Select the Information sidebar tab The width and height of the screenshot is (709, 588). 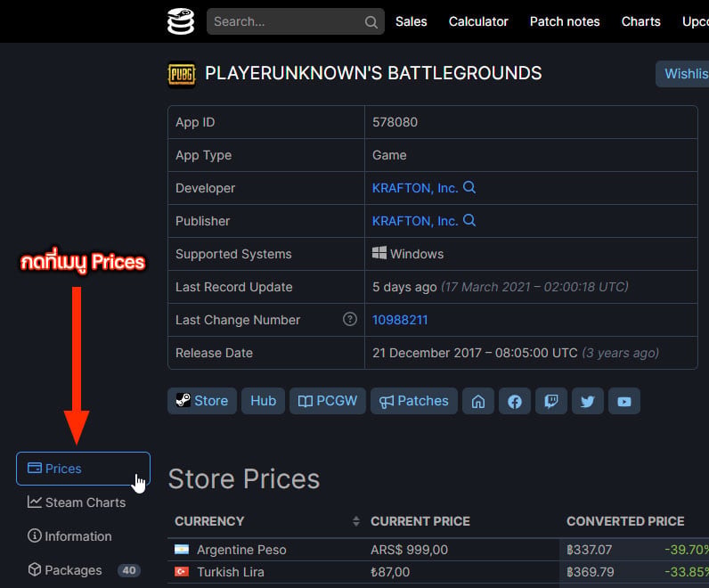click(x=69, y=536)
